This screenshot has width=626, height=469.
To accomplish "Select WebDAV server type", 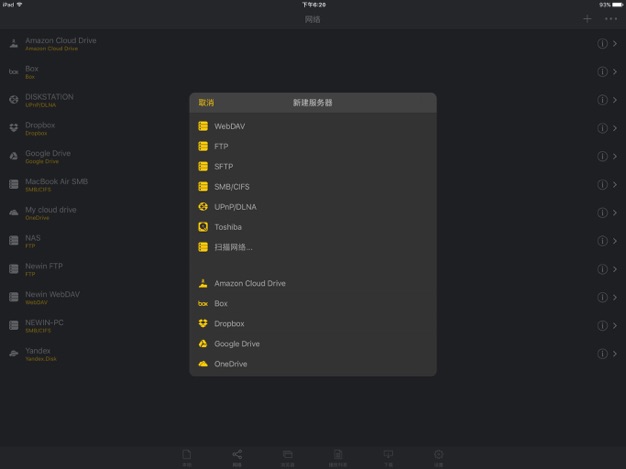I will 230,126.
